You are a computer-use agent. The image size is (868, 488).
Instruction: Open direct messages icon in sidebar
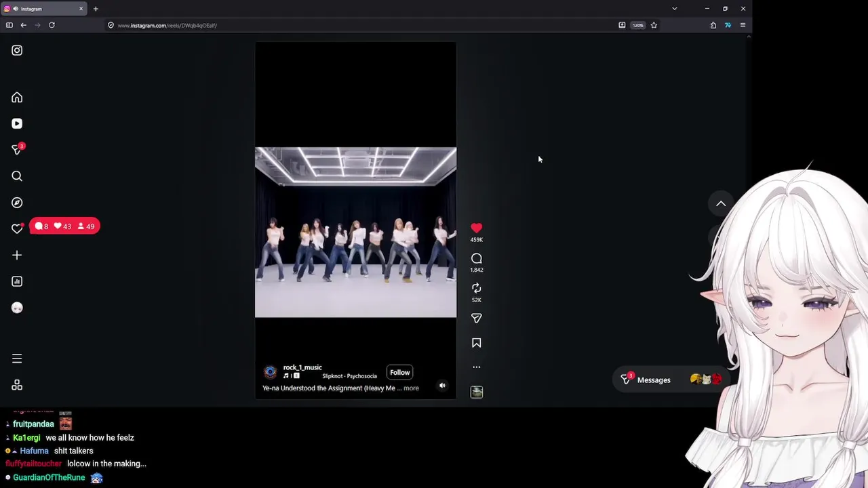[17, 150]
